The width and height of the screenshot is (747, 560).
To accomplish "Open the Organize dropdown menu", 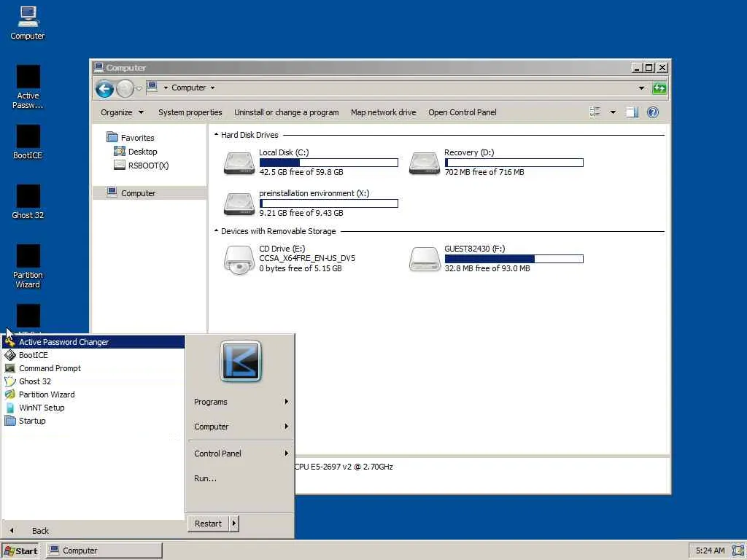I will (x=122, y=112).
